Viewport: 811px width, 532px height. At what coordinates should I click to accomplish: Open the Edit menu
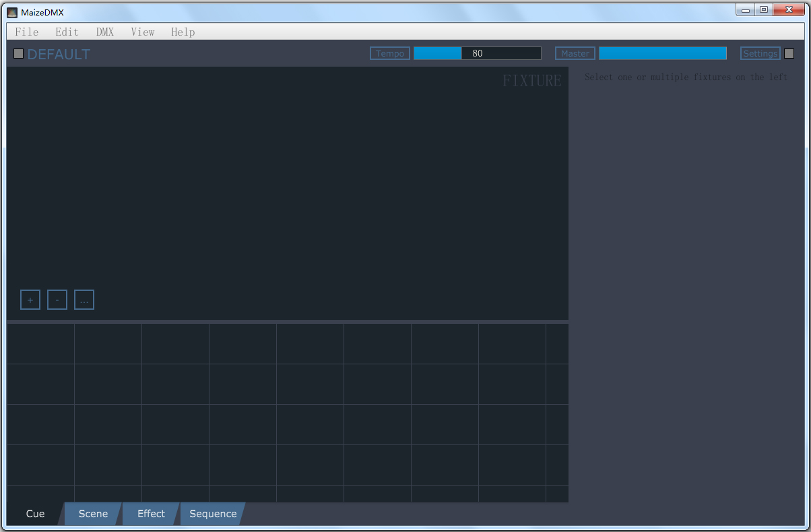[x=67, y=32]
